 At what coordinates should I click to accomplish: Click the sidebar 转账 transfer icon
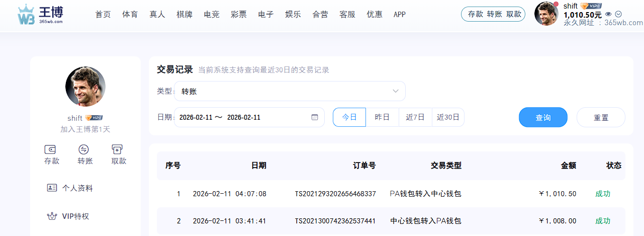pyautogui.click(x=84, y=149)
